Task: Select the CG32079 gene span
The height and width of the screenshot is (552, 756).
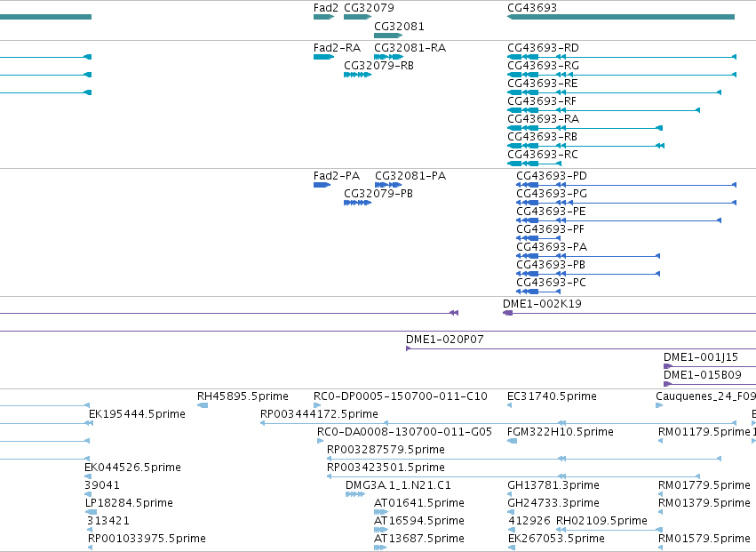Action: click(x=357, y=17)
